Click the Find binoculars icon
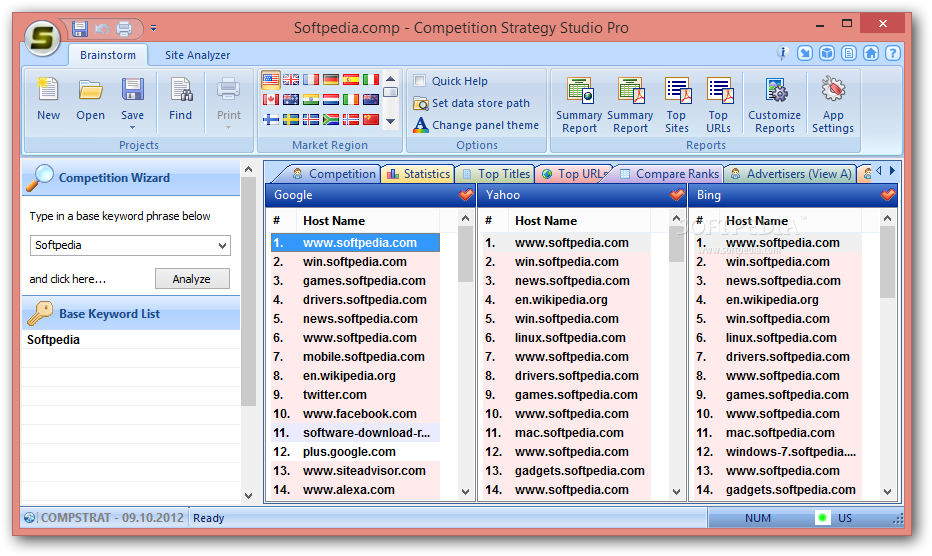Viewport: 932px width, 556px height. pos(181,90)
